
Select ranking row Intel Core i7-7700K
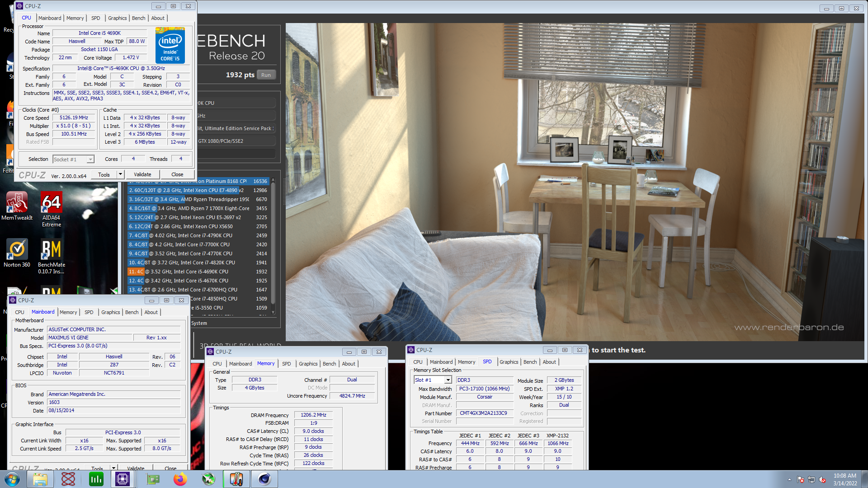tap(198, 244)
